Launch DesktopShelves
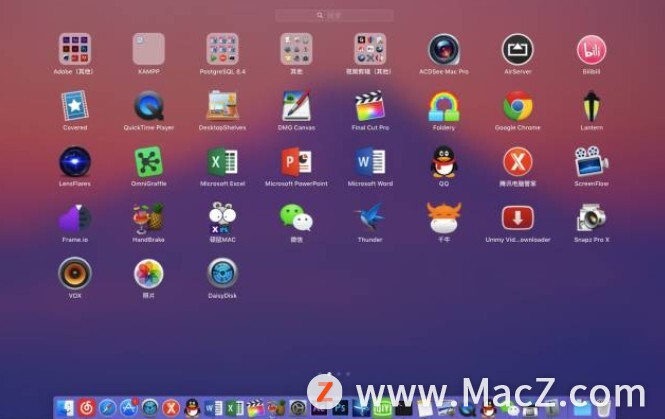 pos(222,106)
